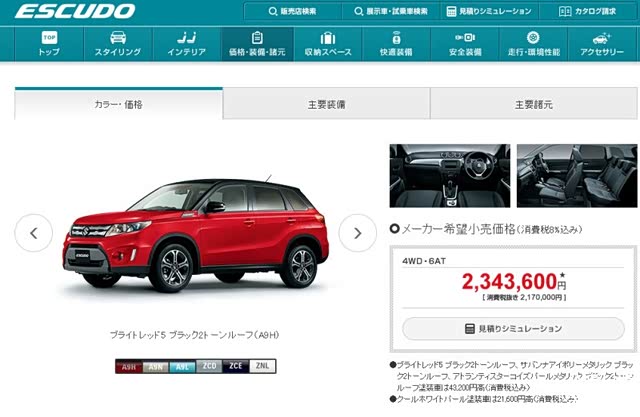
Task: Choose the A9H red color swatch
Action: (129, 366)
